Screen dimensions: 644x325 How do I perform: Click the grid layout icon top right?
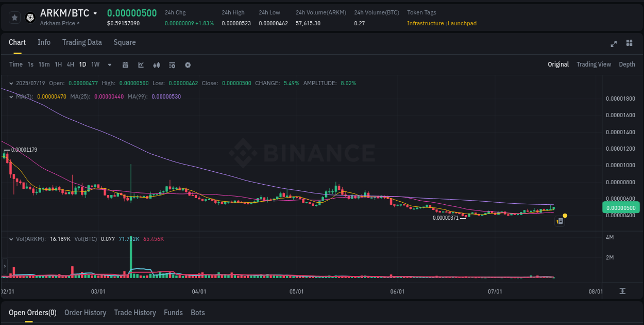point(630,44)
